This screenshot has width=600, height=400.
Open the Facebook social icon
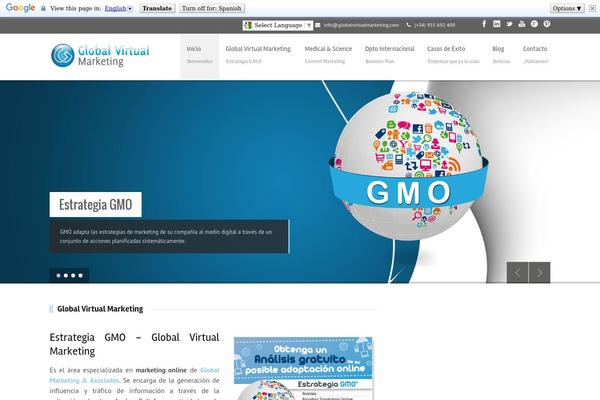(x=484, y=24)
